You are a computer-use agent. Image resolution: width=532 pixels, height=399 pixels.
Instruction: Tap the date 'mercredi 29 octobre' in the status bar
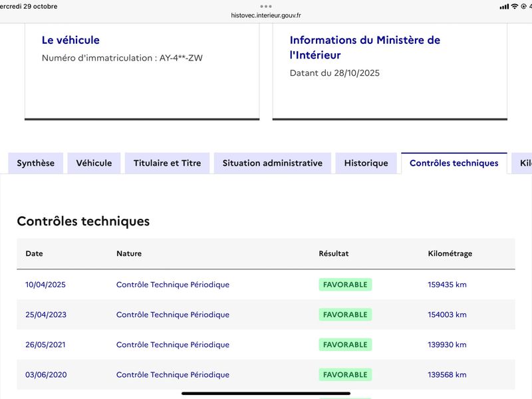29,6
